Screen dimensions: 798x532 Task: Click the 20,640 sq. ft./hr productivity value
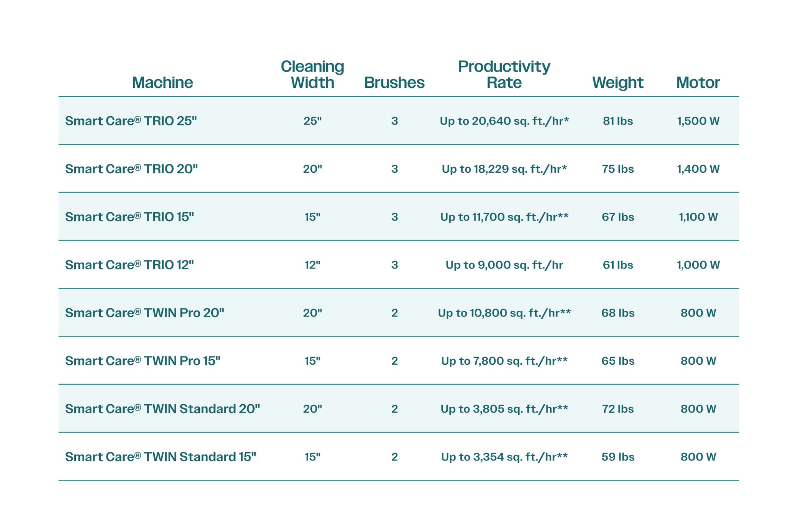click(504, 121)
